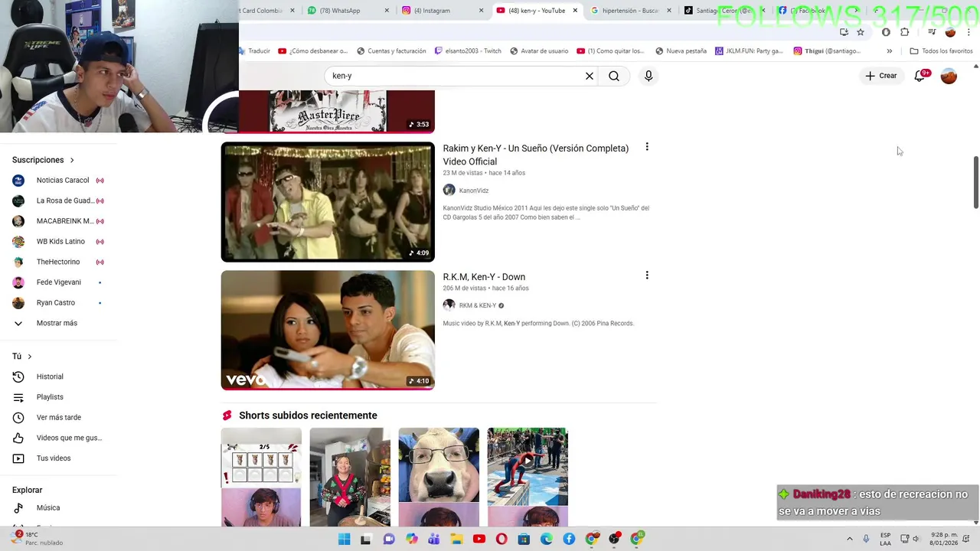Open Ryan Castro subscription

point(57,303)
